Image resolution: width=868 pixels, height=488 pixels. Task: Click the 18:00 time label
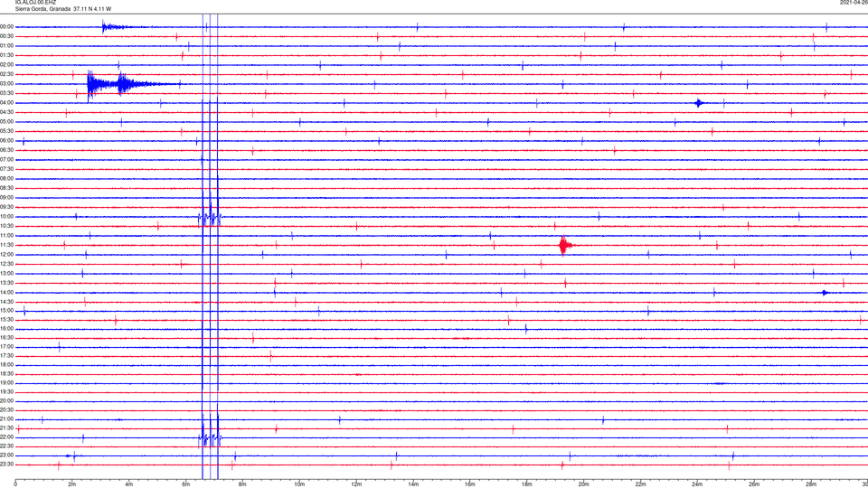coord(7,365)
